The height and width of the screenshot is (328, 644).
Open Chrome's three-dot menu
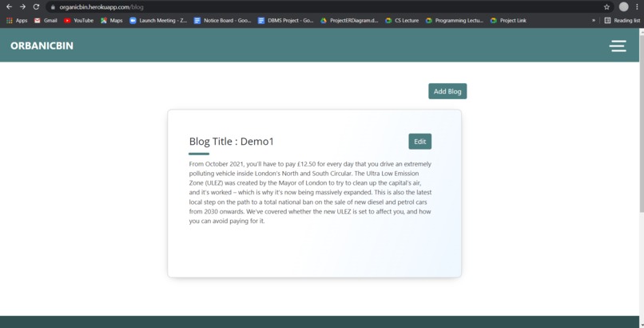(637, 7)
